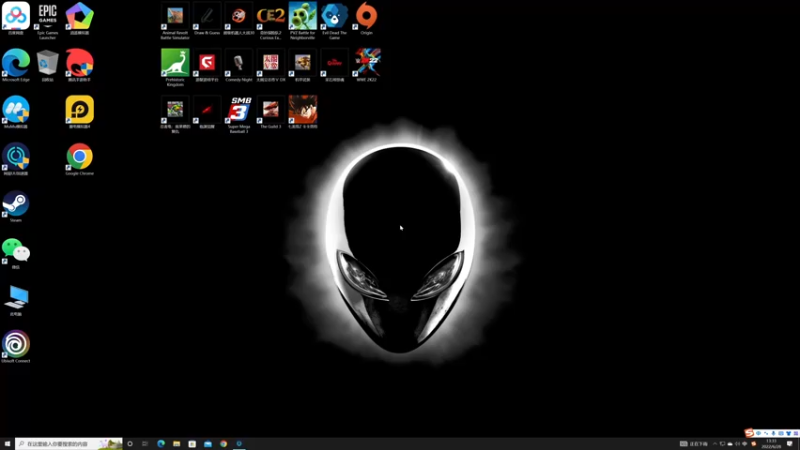
Task: Open the shortcut right of Taiko V DX
Action: coord(303,65)
